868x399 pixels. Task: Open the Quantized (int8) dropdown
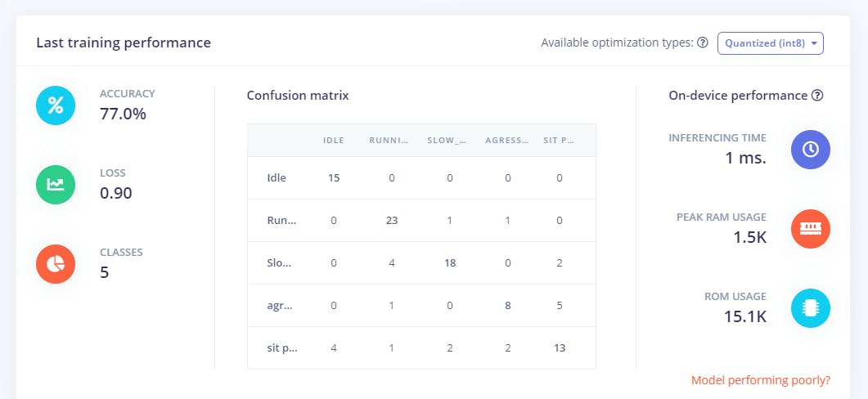coord(770,43)
